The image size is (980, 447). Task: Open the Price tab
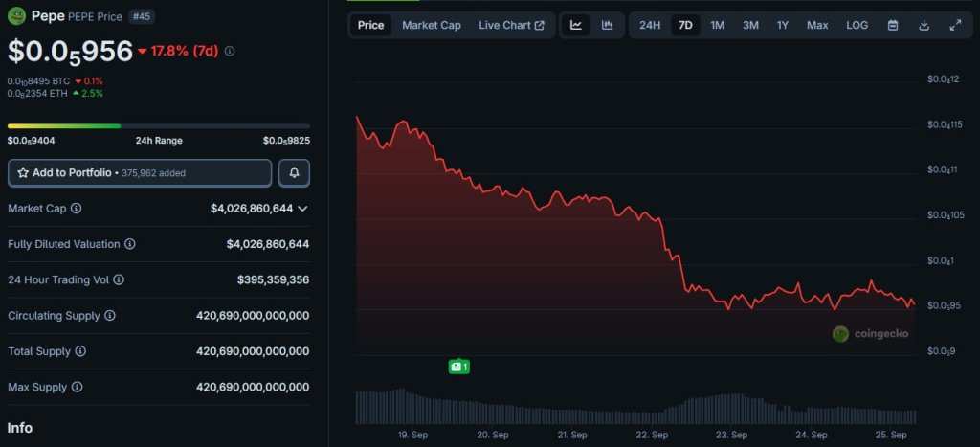point(370,25)
